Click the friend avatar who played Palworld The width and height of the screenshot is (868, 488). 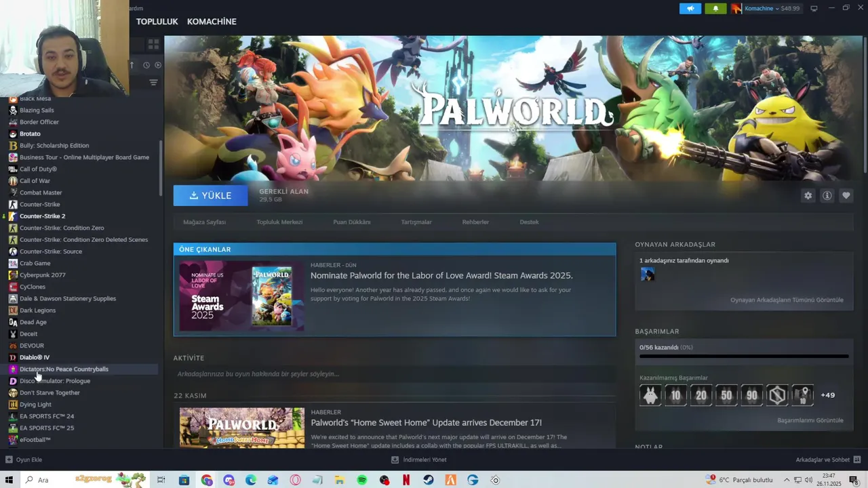coord(648,274)
